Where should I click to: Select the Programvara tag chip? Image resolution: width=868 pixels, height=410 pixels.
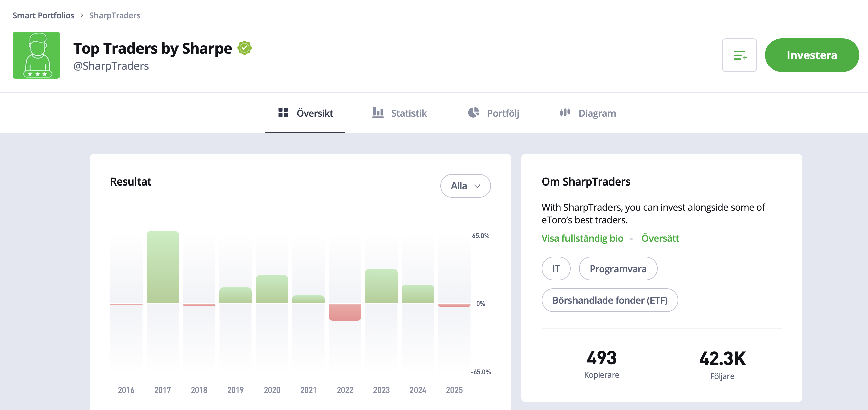pyautogui.click(x=618, y=269)
